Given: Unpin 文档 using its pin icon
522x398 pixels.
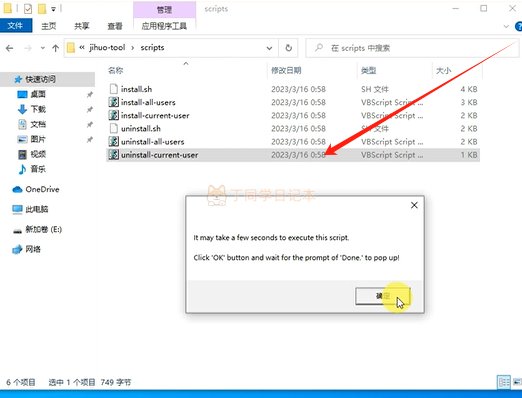Looking at the screenshot, I should (x=90, y=125).
